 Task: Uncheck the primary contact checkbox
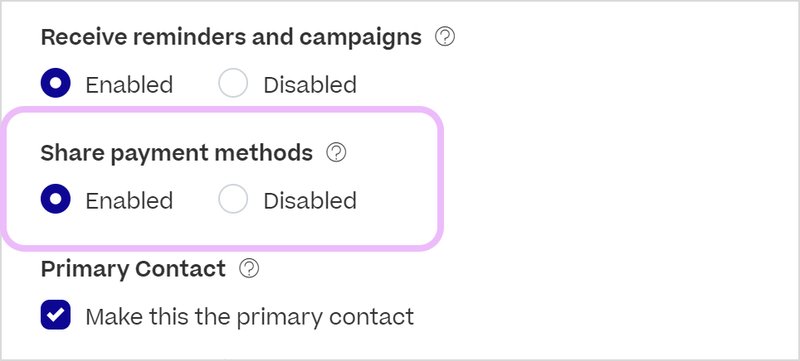click(56, 315)
